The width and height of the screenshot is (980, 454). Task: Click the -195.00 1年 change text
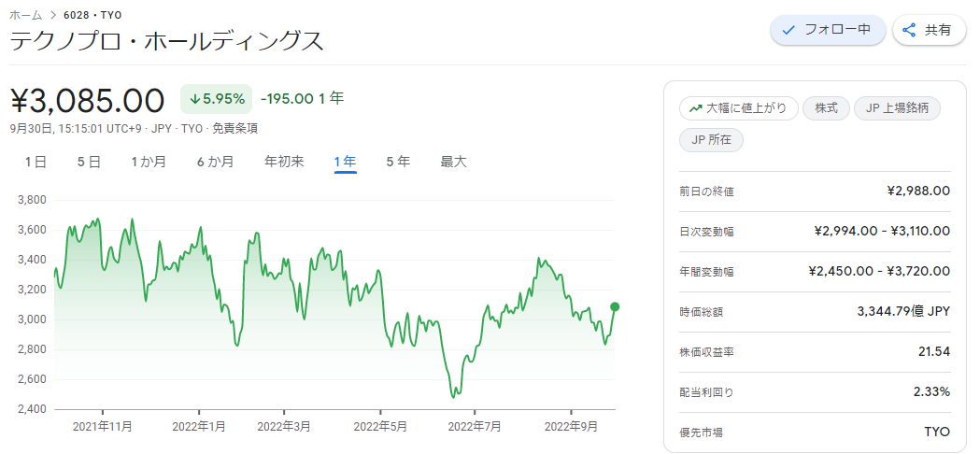pos(302,99)
